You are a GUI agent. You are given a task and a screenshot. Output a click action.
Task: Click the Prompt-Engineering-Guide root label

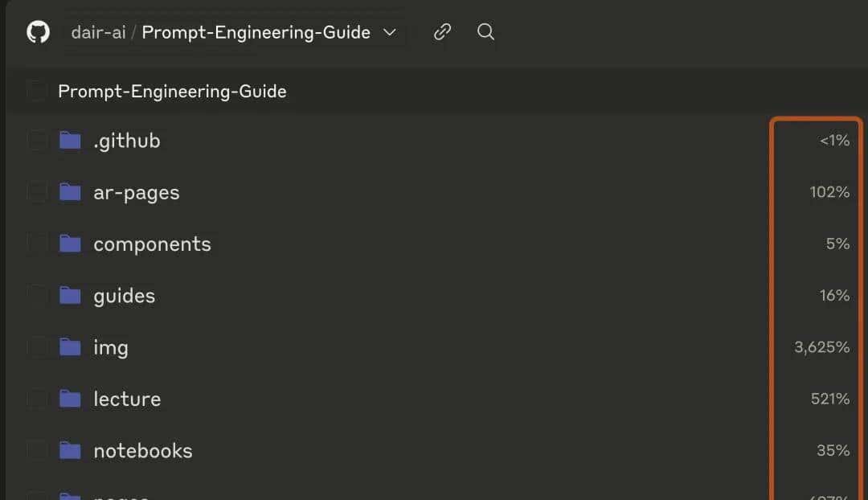[x=172, y=91]
